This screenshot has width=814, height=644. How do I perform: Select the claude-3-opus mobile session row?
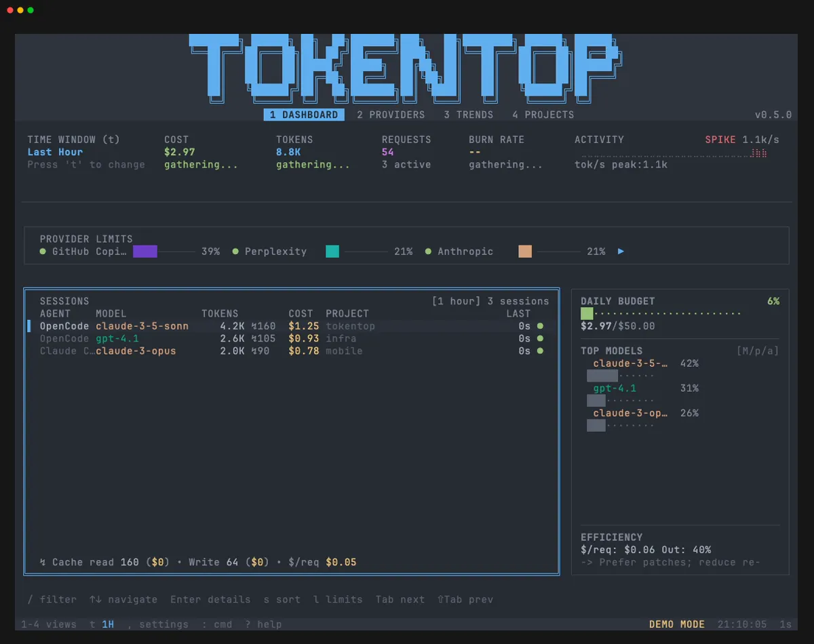(x=271, y=350)
